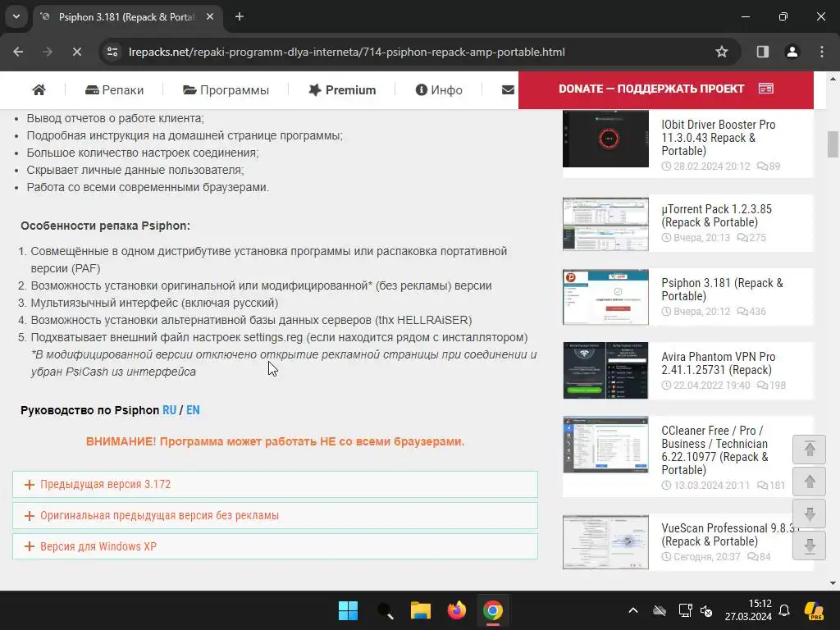Open the Windows Start menu

pos(348,610)
